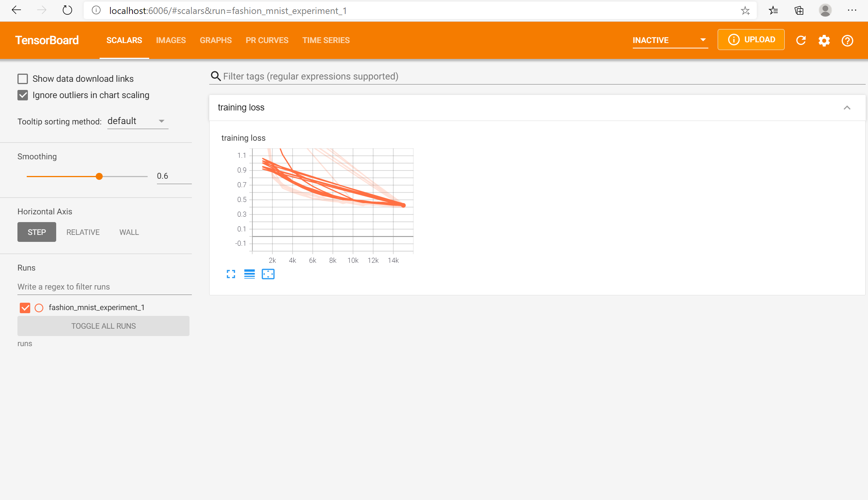Click the UPLOAD button
The height and width of the screenshot is (500, 868).
click(x=751, y=40)
